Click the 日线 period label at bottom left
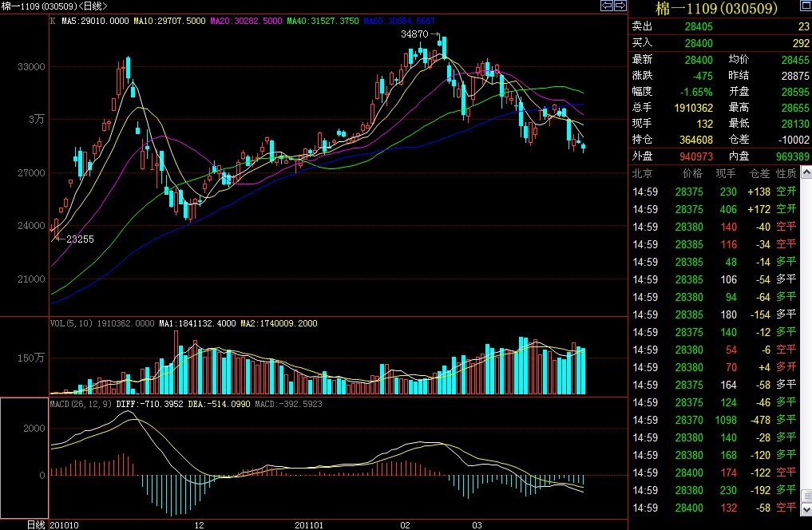812x530 pixels. click(36, 524)
